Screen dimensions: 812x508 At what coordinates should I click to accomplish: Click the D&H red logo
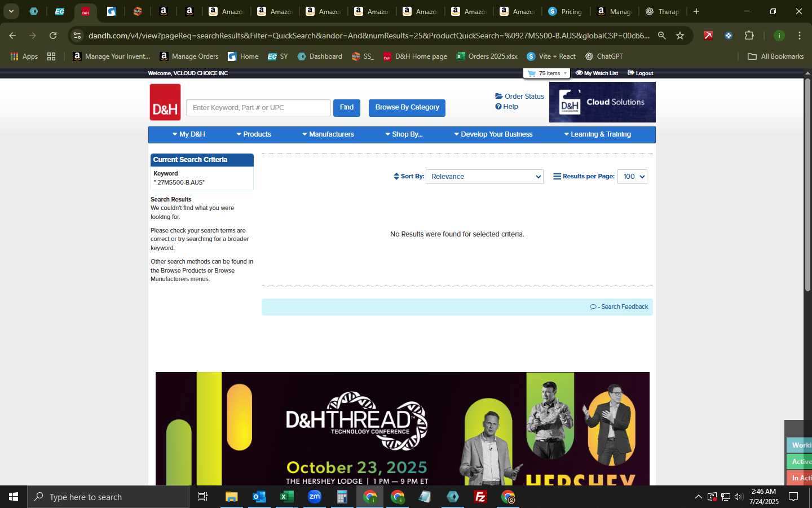165,102
